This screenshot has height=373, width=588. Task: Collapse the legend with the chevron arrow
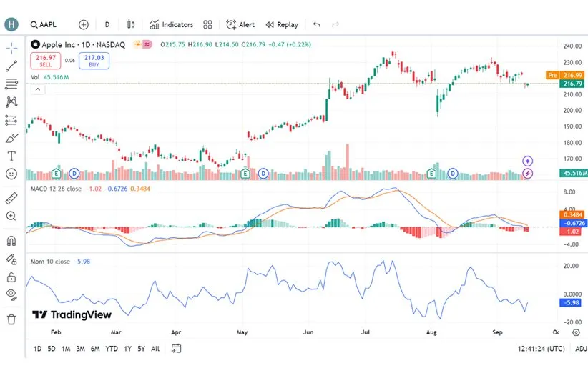point(36,89)
